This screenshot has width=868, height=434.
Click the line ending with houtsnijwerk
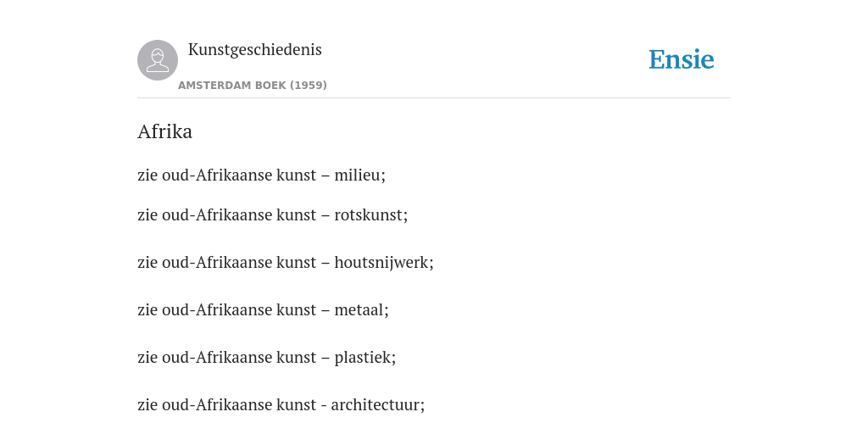[x=286, y=263]
